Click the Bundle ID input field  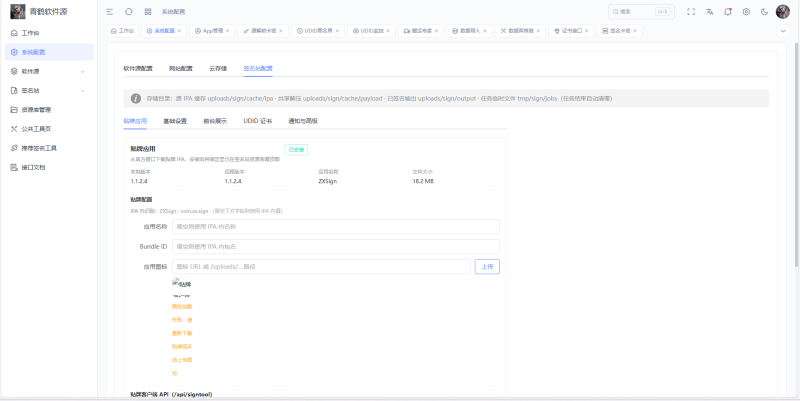tap(336, 246)
